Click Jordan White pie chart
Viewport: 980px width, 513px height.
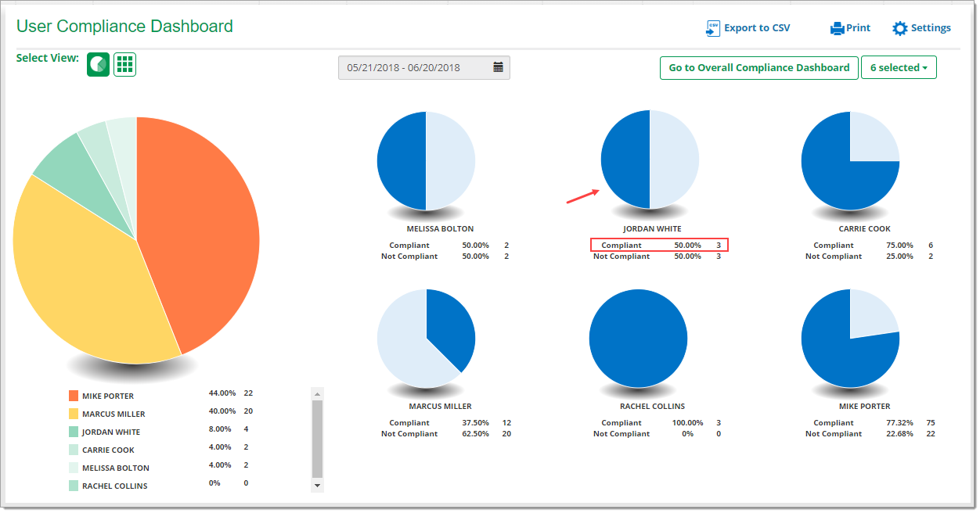tap(650, 160)
